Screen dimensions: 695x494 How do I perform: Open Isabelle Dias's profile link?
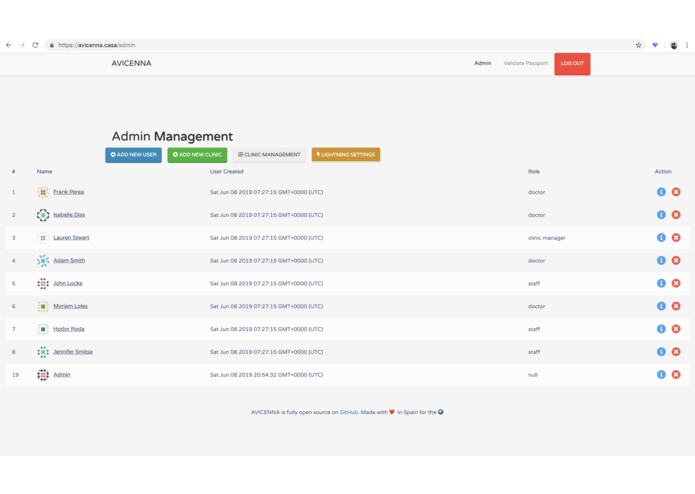point(69,215)
